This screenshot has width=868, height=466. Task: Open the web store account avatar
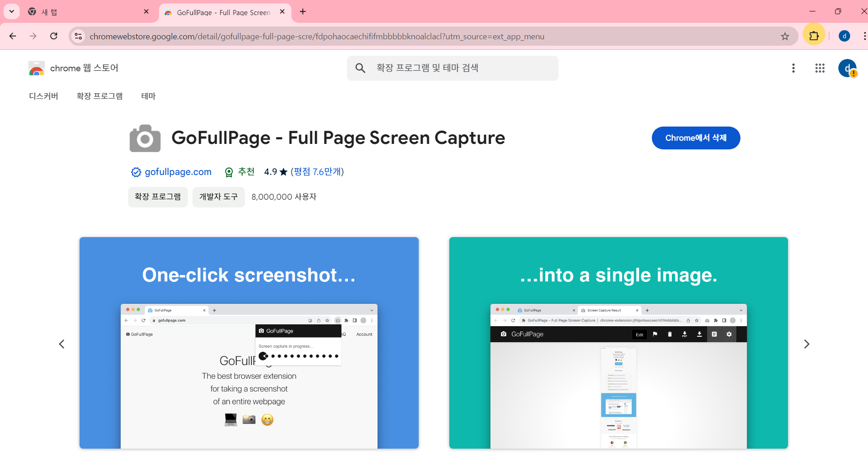coord(847,68)
